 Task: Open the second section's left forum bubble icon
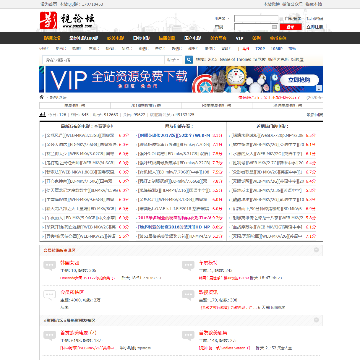tap(49, 336)
